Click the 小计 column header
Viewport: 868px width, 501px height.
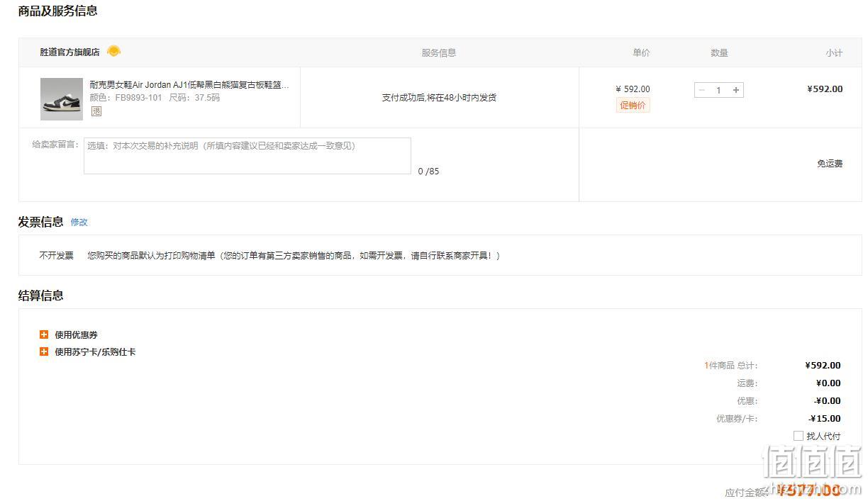tap(834, 52)
